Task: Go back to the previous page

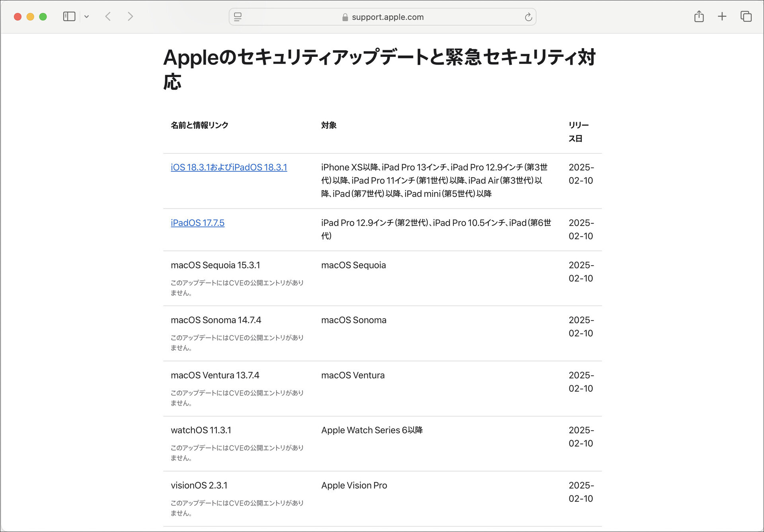Action: tap(108, 17)
